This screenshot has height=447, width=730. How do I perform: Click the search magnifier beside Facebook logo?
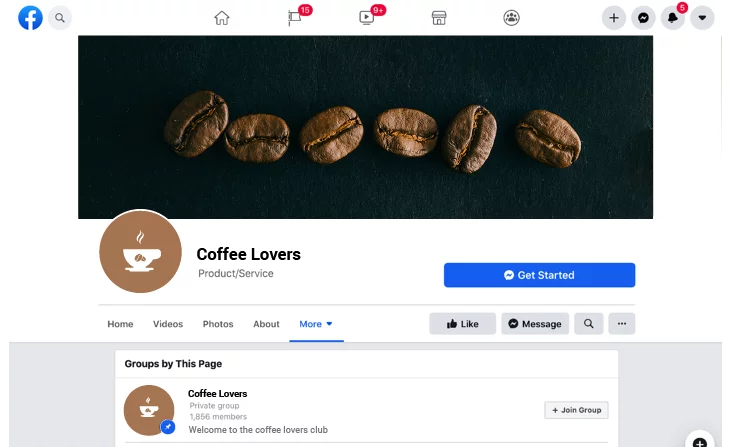coord(60,18)
